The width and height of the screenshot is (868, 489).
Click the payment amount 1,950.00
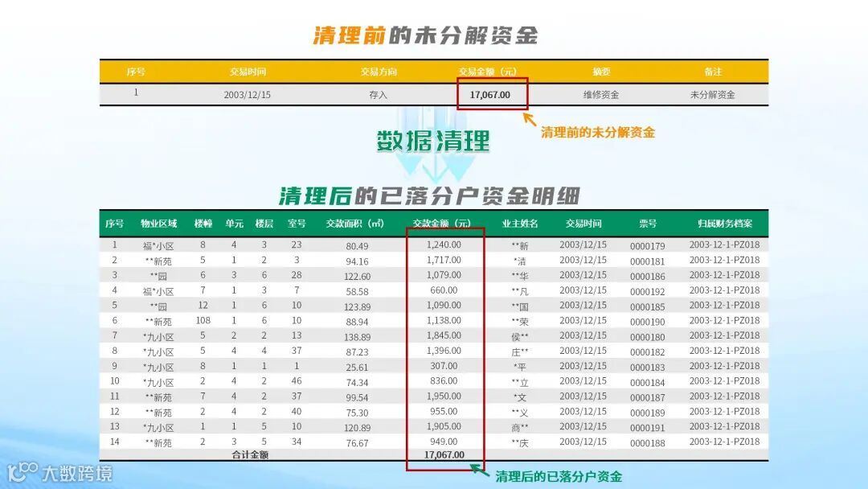444,396
